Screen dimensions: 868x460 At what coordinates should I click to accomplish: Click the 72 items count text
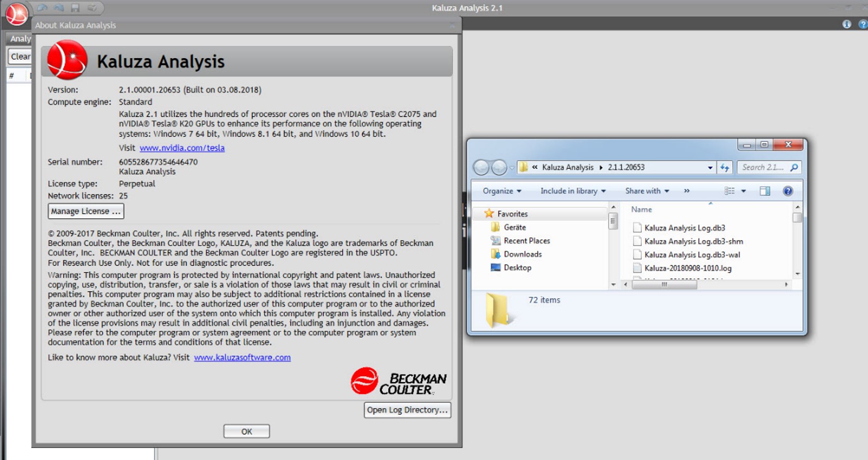[544, 300]
